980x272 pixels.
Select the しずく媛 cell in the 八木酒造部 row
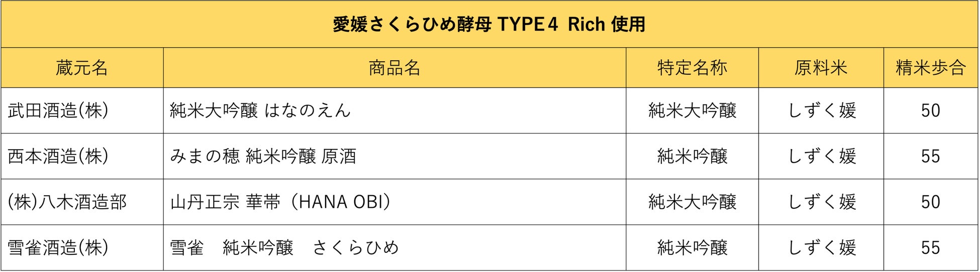(x=821, y=202)
